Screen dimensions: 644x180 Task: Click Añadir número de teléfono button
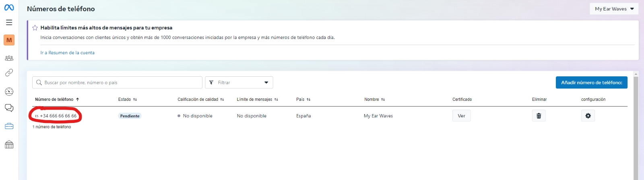click(591, 82)
